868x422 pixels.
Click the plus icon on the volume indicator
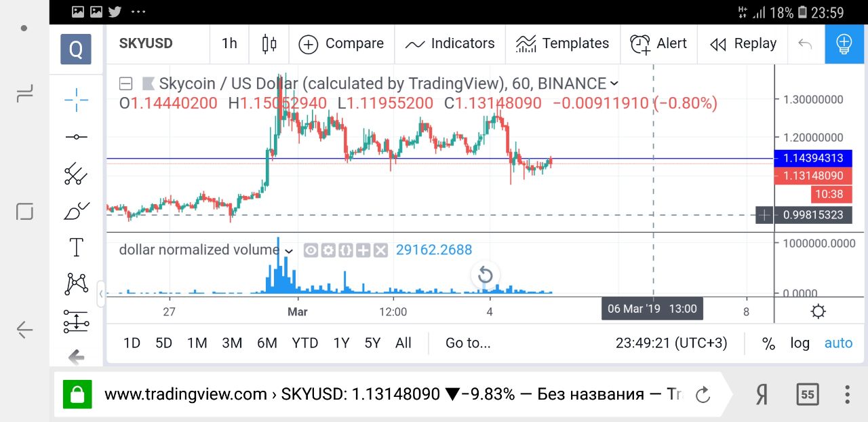(363, 250)
